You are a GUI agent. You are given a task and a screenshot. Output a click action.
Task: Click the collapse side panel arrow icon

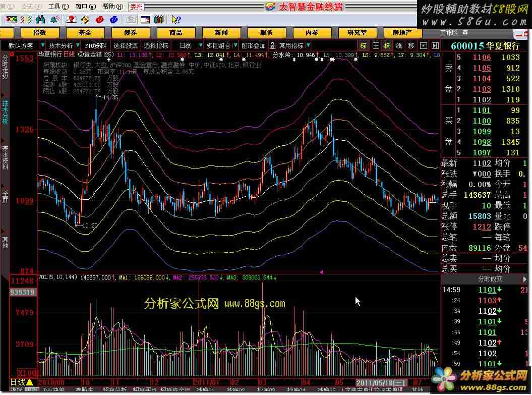click(x=435, y=45)
